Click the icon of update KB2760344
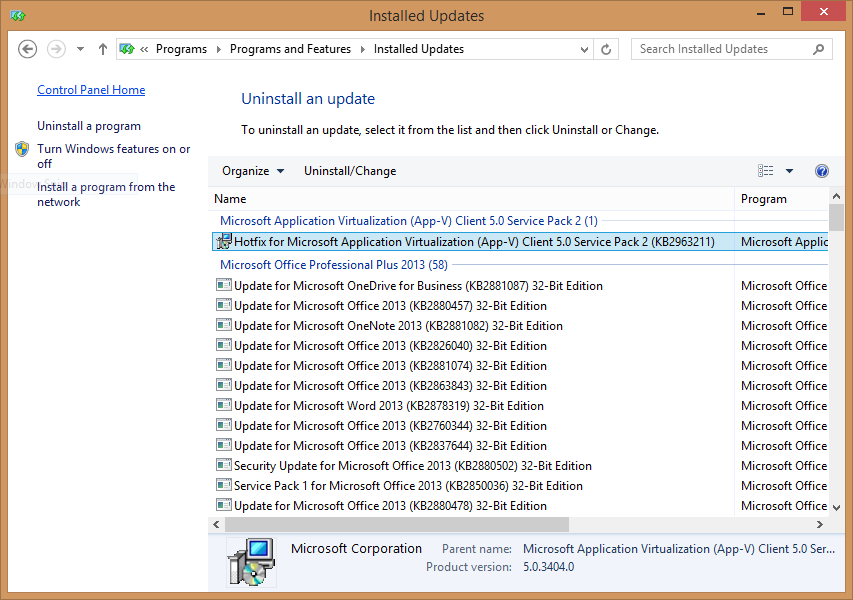This screenshot has width=853, height=600. coord(224,425)
